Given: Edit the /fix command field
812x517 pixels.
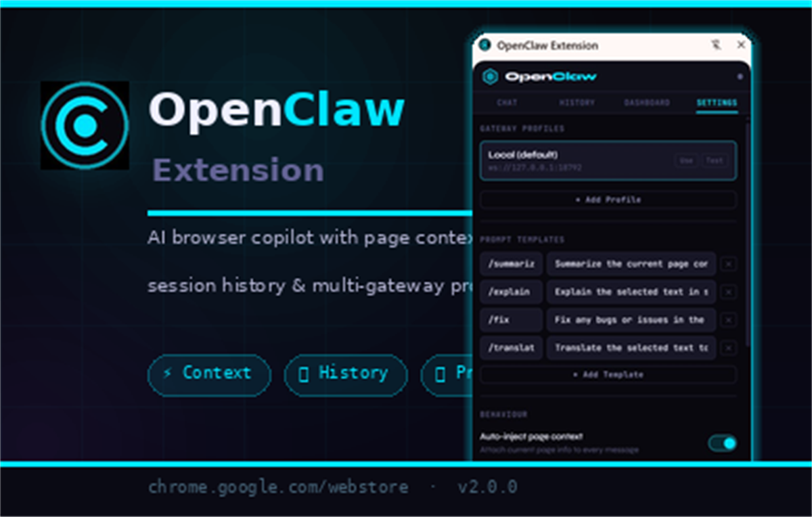Looking at the screenshot, I should (511, 319).
